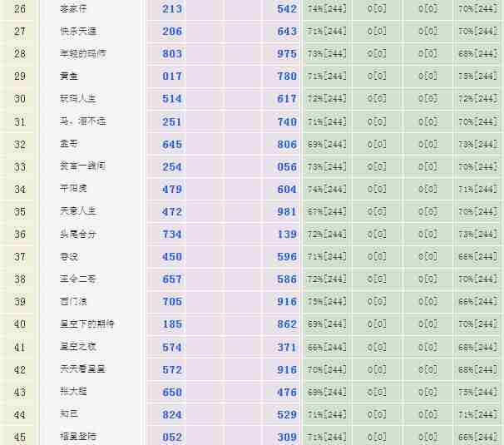Viewport: 504px width, 445px height.
Task: Click the 371 value in row 41
Action: [287, 347]
